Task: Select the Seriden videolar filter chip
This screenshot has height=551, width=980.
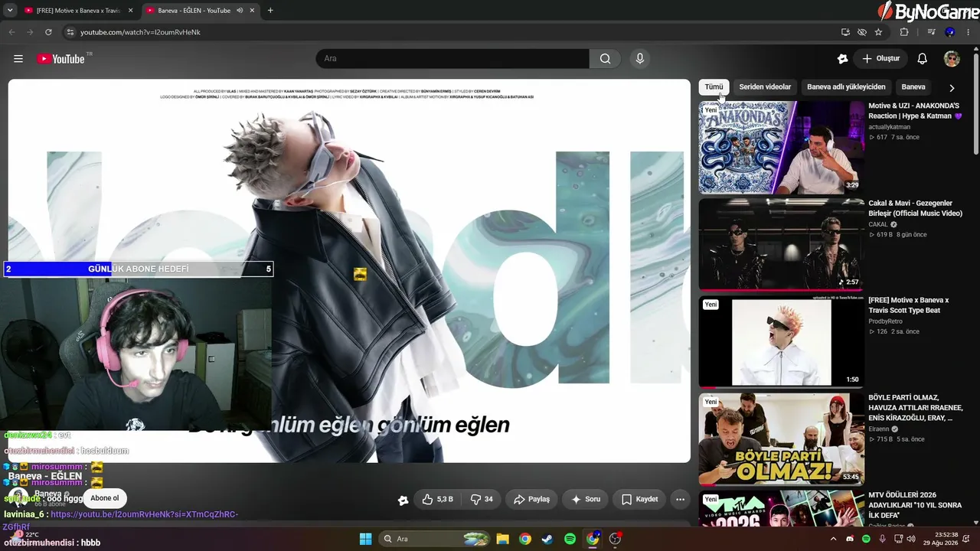Action: [x=765, y=87]
